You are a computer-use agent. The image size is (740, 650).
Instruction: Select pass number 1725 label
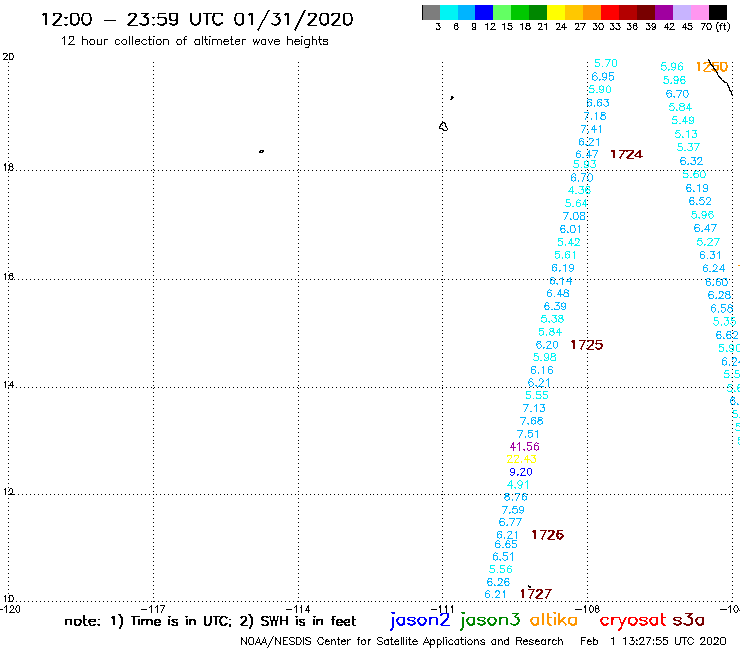tap(587, 345)
